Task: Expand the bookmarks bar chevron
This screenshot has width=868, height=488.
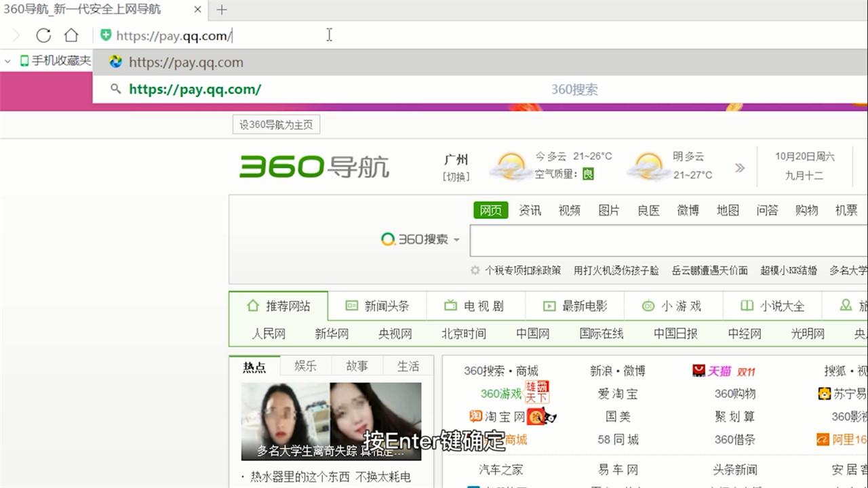Action: pos(7,61)
